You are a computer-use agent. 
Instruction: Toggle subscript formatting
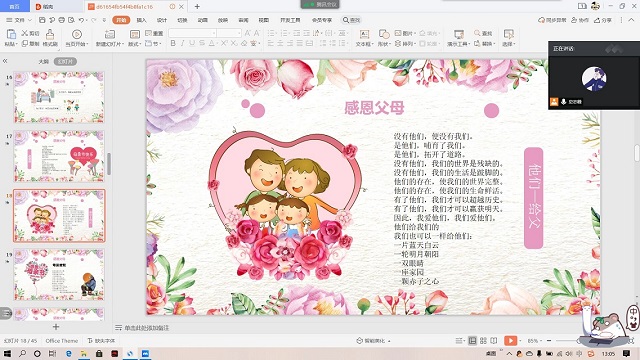[x=233, y=43]
